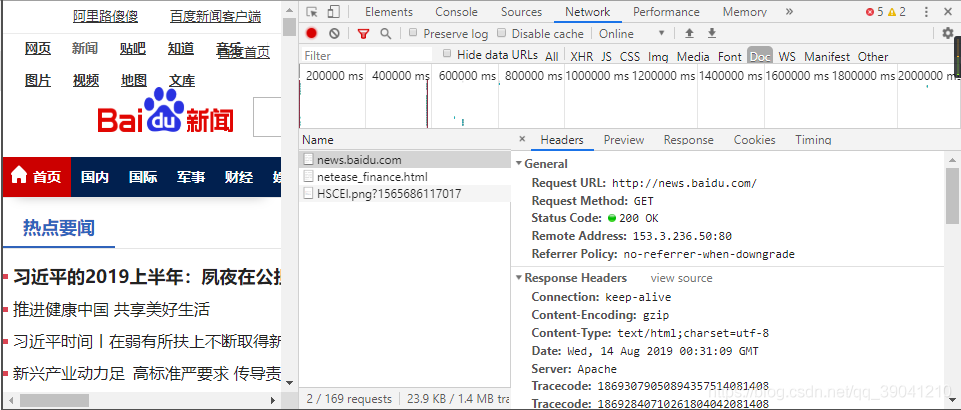Open 百度新闻客户端 link
961x410 pixels.
(215, 17)
